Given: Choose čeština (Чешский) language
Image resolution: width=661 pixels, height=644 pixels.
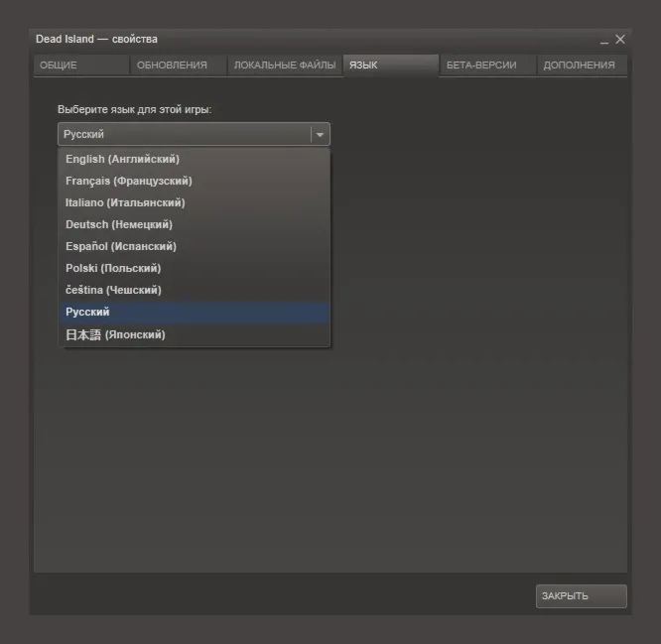Looking at the screenshot, I should point(194,291).
